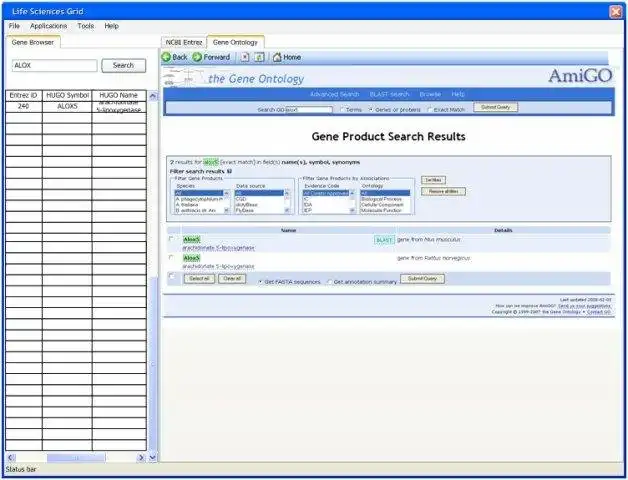This screenshot has width=628, height=480.
Task: Open the File menu
Action: 14,26
